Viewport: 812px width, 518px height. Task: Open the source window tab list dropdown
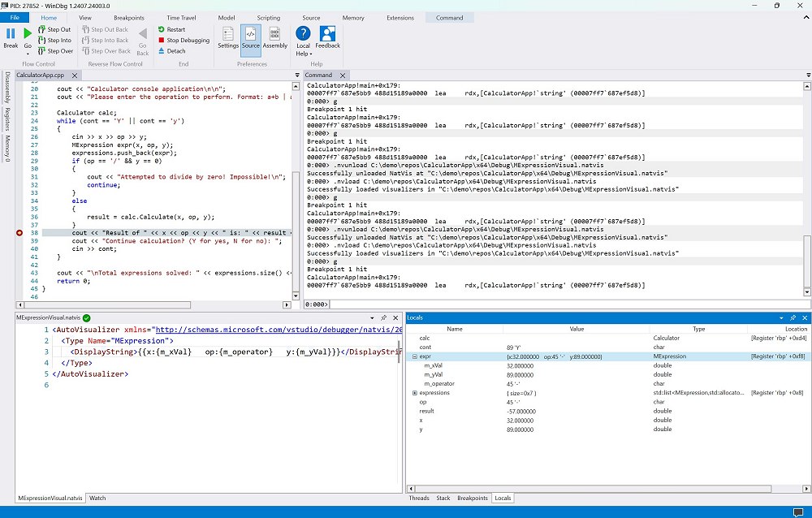[297, 76]
